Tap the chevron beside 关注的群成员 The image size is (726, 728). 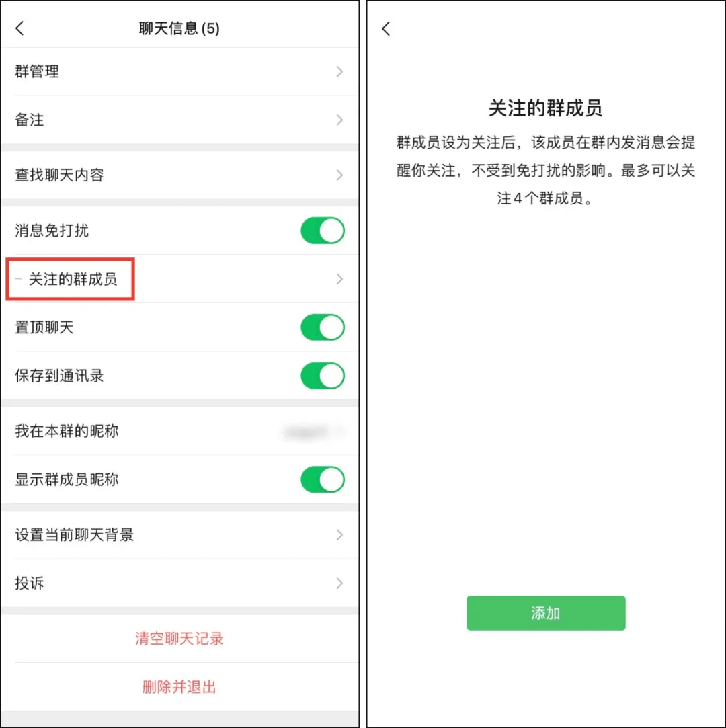339,279
